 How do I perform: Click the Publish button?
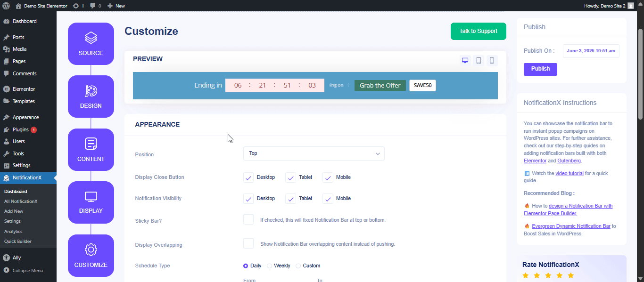pyautogui.click(x=540, y=69)
